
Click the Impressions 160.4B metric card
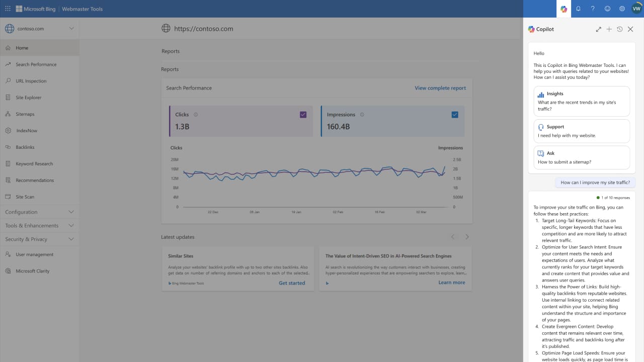[393, 121]
